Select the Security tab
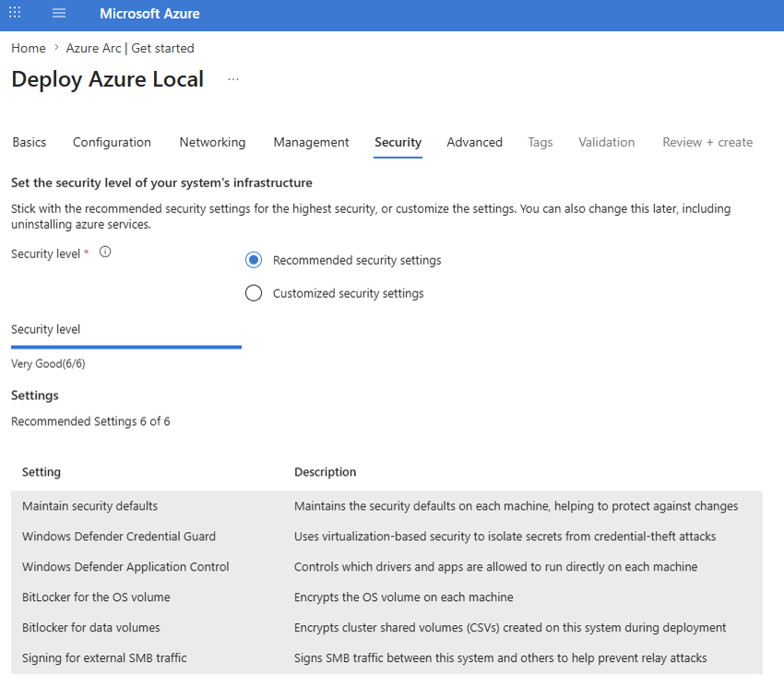This screenshot has width=784, height=697. tap(398, 142)
